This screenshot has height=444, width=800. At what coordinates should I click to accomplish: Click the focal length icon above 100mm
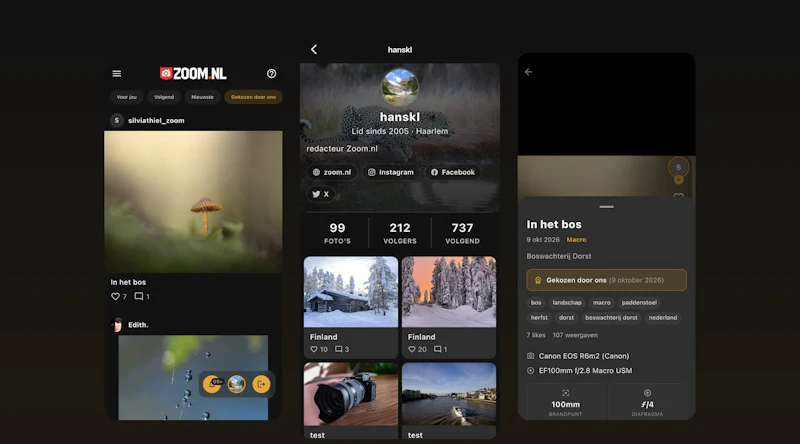tap(565, 393)
